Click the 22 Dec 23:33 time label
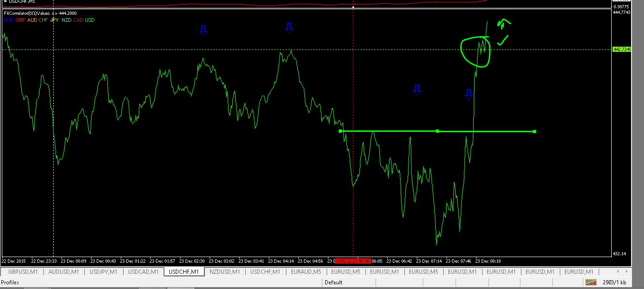This screenshot has height=289, width=644. (45, 261)
